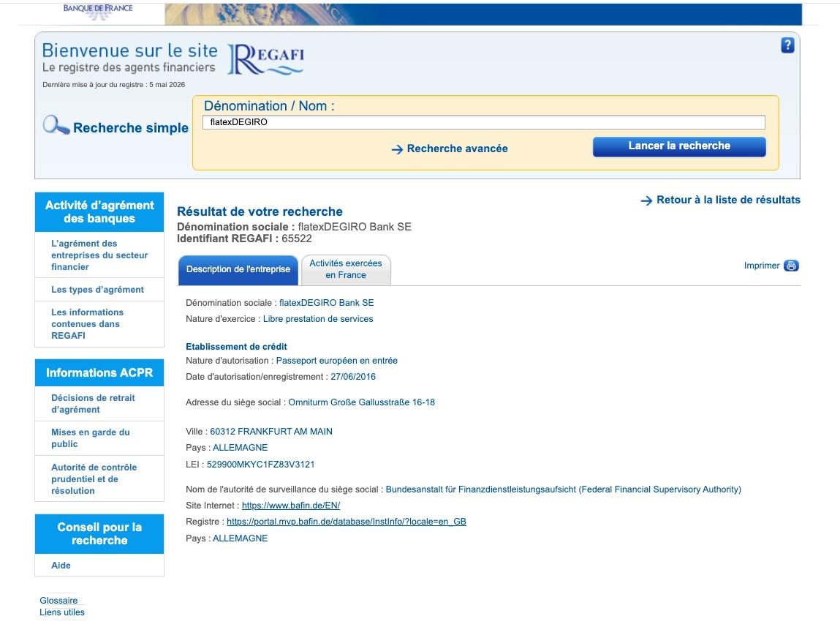Viewport: 840px width, 627px height.
Task: Click the Imprimer text link
Action: pos(761,266)
